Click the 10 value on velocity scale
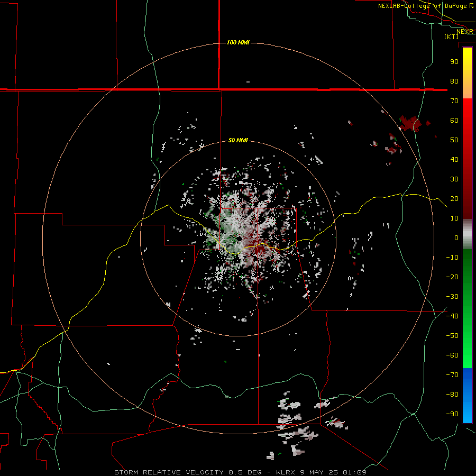The height and width of the screenshot is (476, 476). [x=454, y=218]
